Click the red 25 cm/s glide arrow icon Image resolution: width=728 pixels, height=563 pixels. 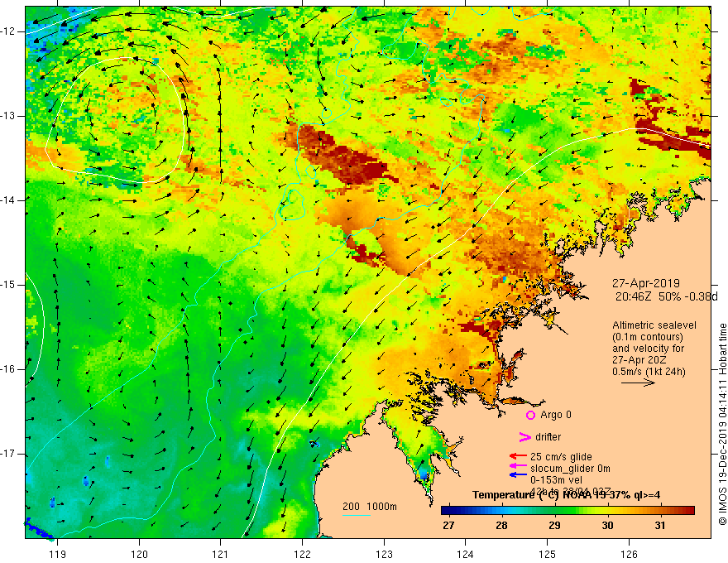coord(518,457)
